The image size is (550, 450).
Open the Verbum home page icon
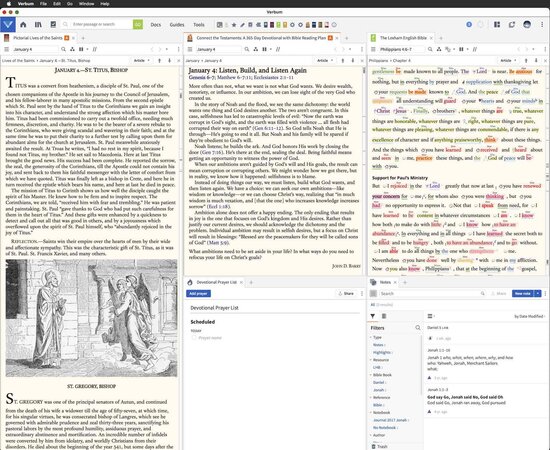[23, 25]
